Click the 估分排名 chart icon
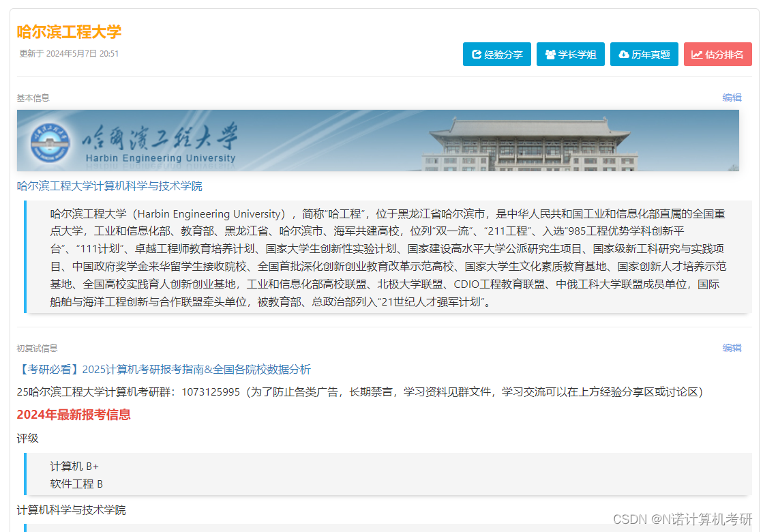 pyautogui.click(x=697, y=55)
